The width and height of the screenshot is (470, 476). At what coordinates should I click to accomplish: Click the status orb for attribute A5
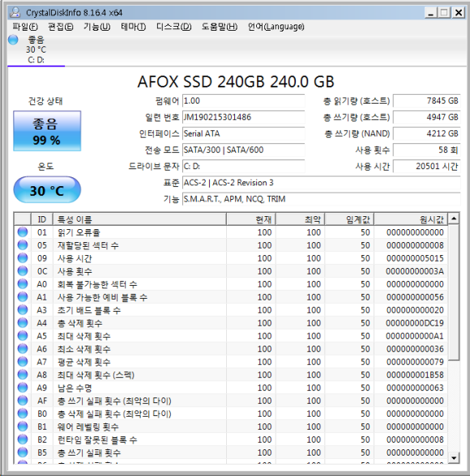23,336
